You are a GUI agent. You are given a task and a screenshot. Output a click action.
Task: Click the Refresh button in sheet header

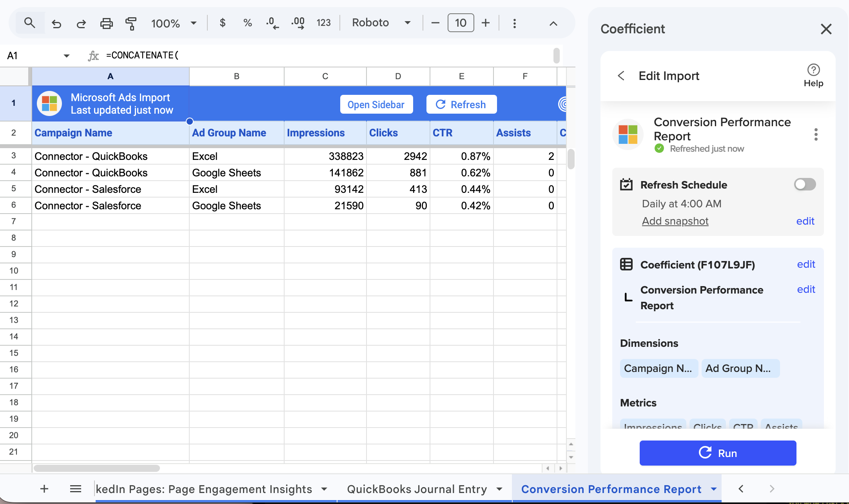tap(461, 104)
